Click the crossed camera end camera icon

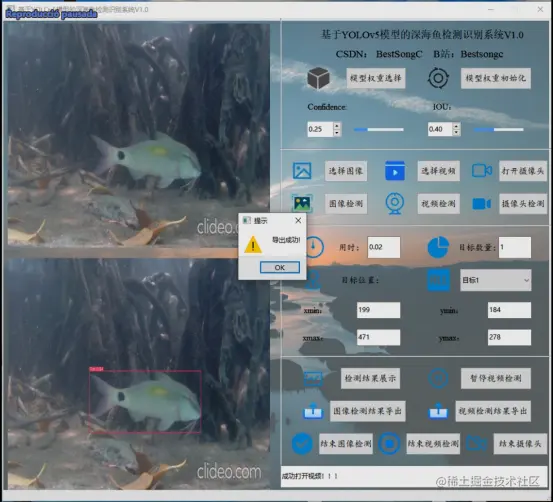coord(476,443)
